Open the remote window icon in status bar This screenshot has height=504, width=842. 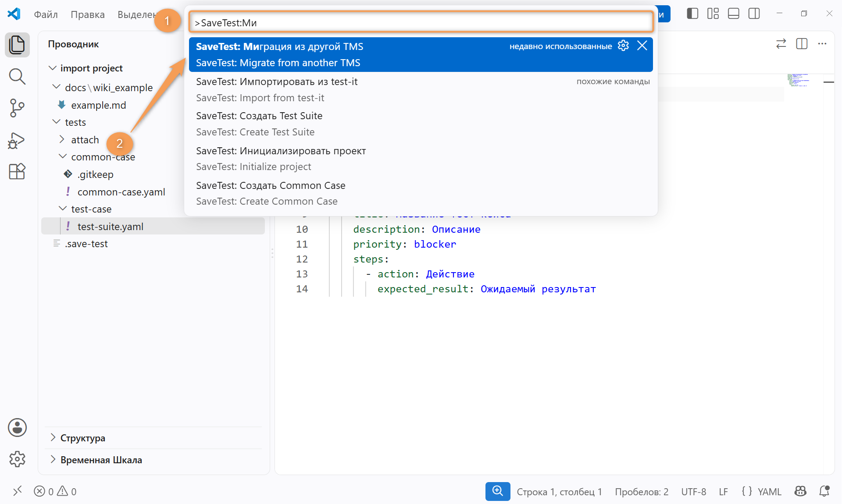[x=17, y=491]
